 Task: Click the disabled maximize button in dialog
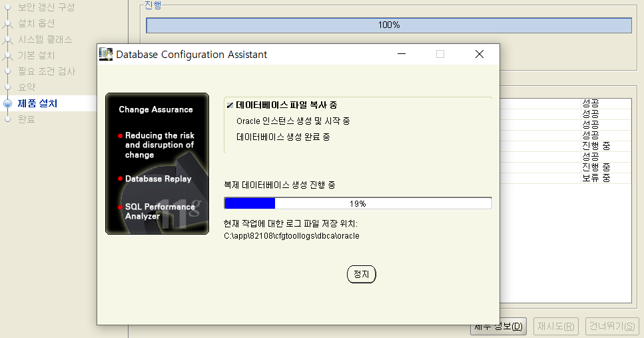pyautogui.click(x=440, y=54)
